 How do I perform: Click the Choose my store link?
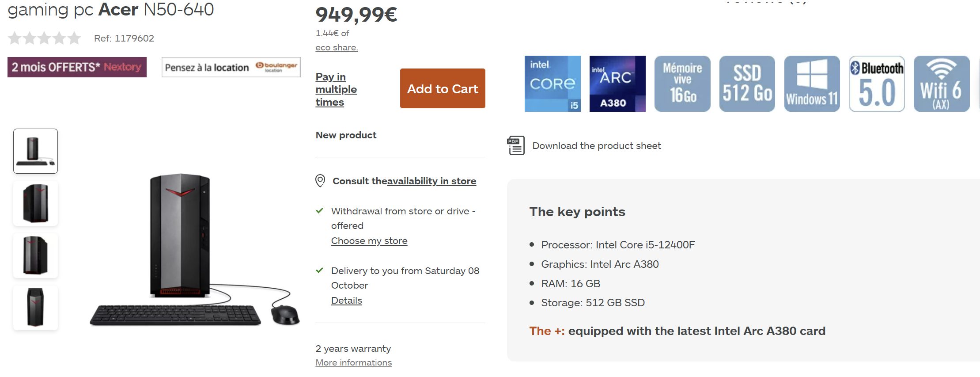369,241
